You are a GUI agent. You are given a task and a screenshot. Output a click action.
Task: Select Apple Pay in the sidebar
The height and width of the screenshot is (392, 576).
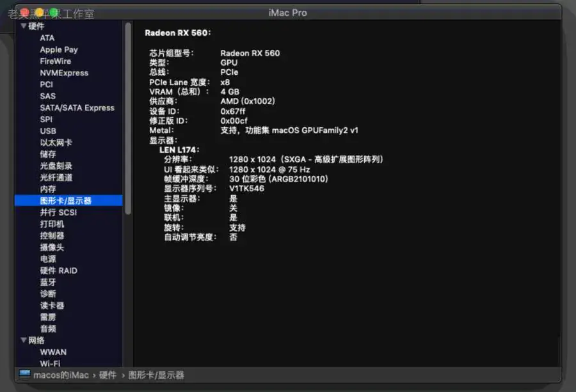[x=59, y=49]
